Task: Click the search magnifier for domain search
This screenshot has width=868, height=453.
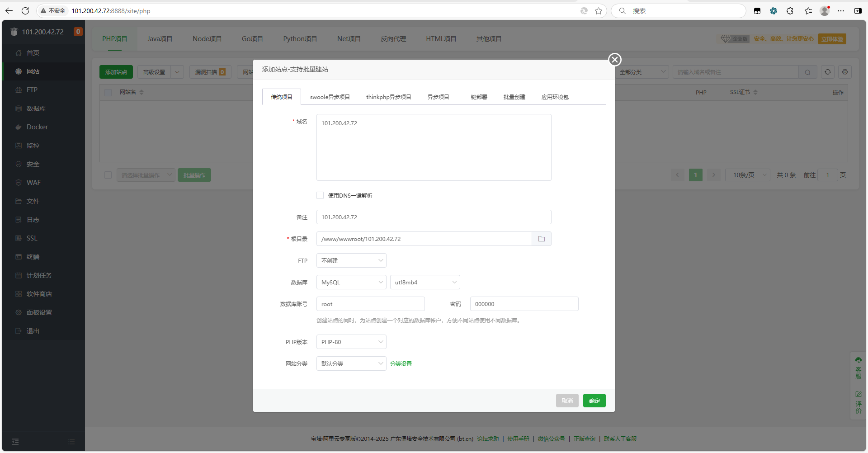Action: 807,72
